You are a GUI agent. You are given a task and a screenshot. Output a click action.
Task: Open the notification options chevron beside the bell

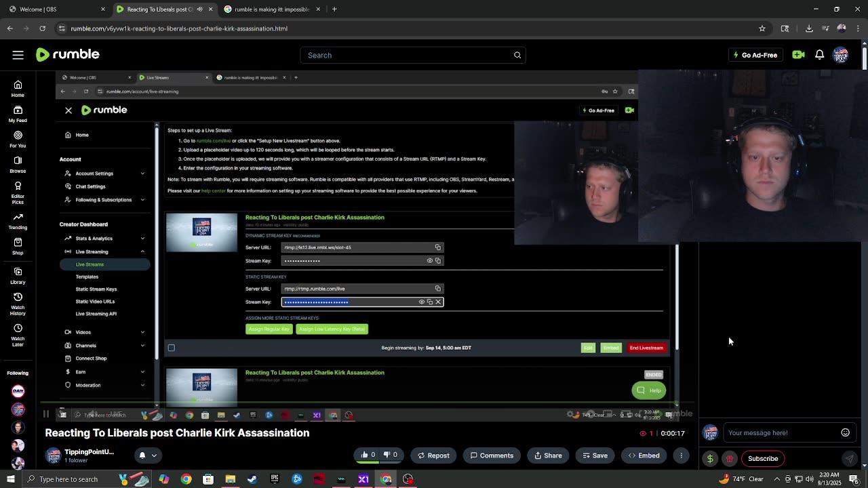[x=154, y=455]
